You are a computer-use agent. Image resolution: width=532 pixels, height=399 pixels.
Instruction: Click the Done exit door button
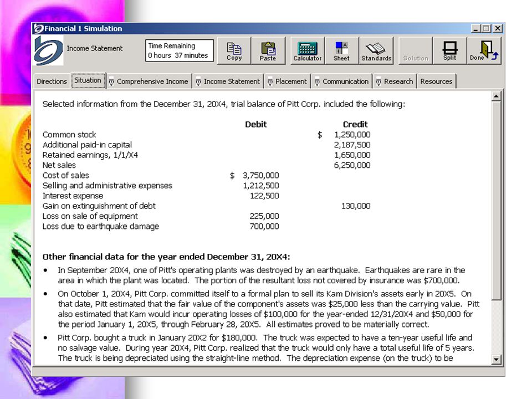[484, 50]
